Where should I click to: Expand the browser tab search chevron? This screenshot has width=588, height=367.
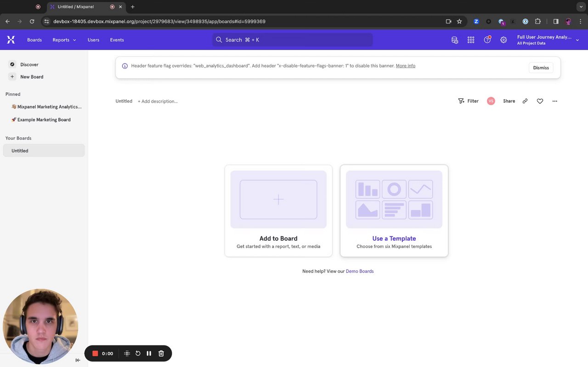click(581, 7)
